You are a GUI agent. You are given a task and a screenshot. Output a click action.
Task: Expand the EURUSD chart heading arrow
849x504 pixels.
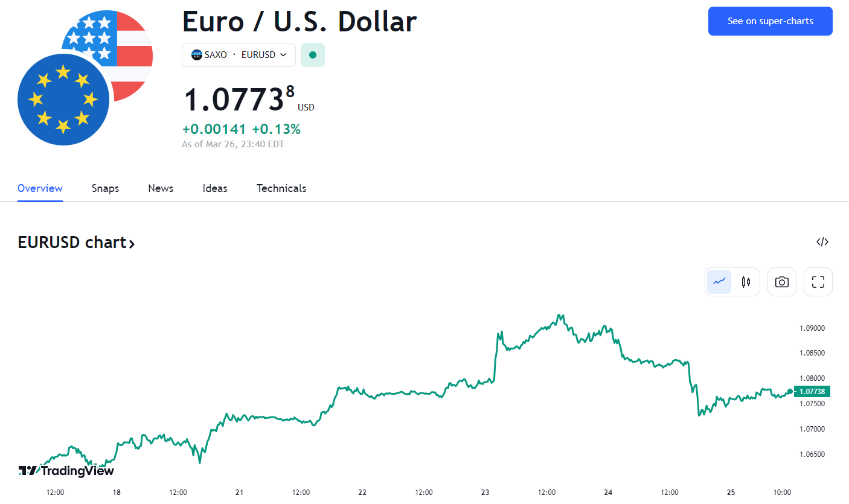[132, 243]
